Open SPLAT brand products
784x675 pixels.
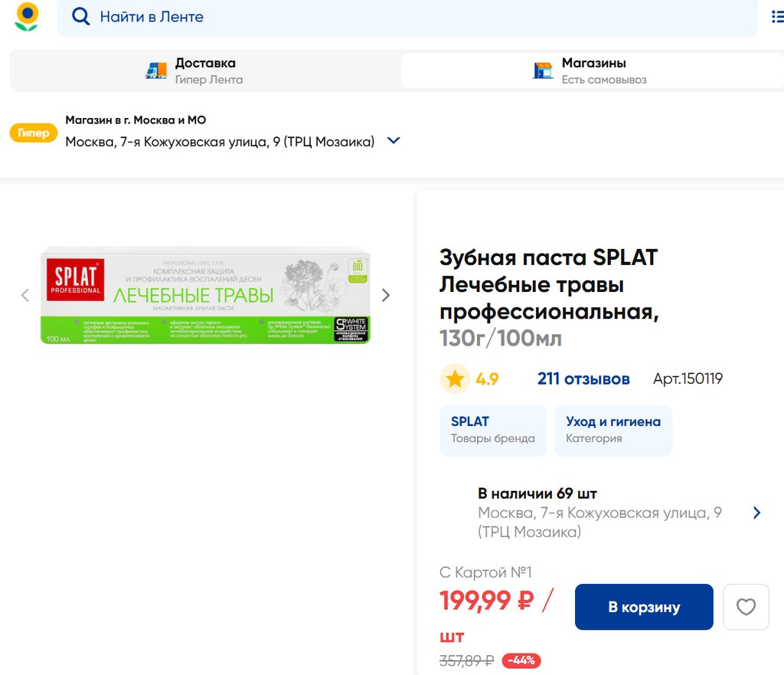[x=492, y=430]
